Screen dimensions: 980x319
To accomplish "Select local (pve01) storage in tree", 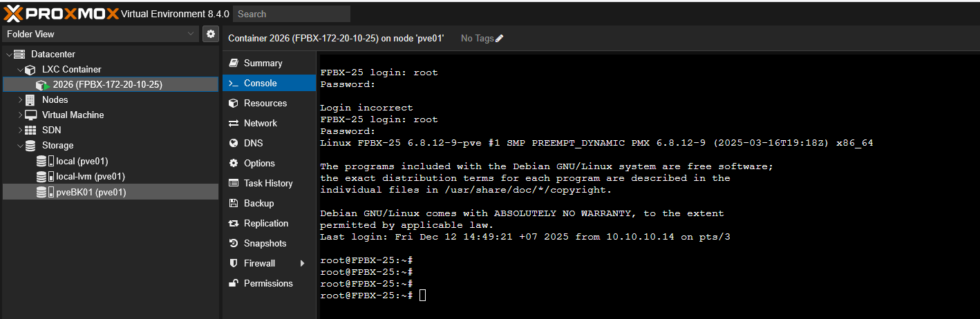I will pyautogui.click(x=82, y=162).
